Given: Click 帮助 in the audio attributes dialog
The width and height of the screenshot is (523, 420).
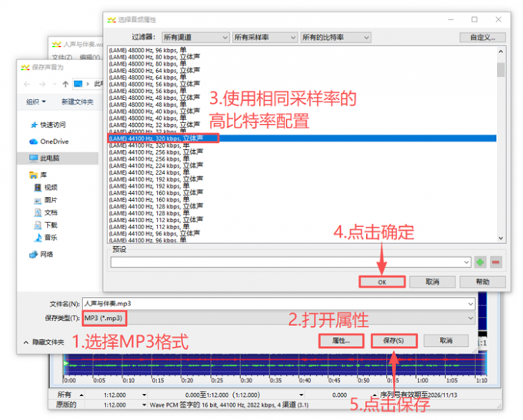Looking at the screenshot, I should 482,282.
